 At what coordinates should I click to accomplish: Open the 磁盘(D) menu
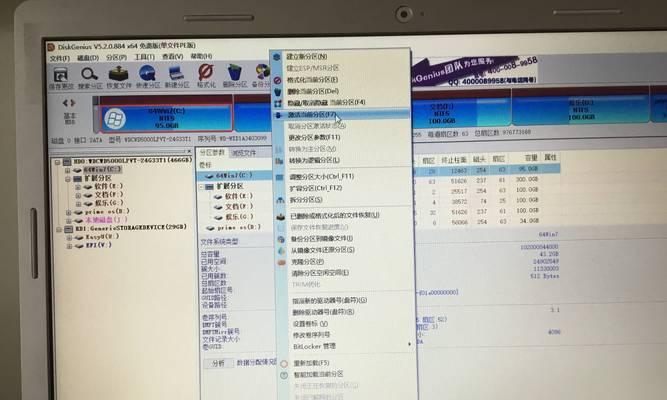(88, 58)
